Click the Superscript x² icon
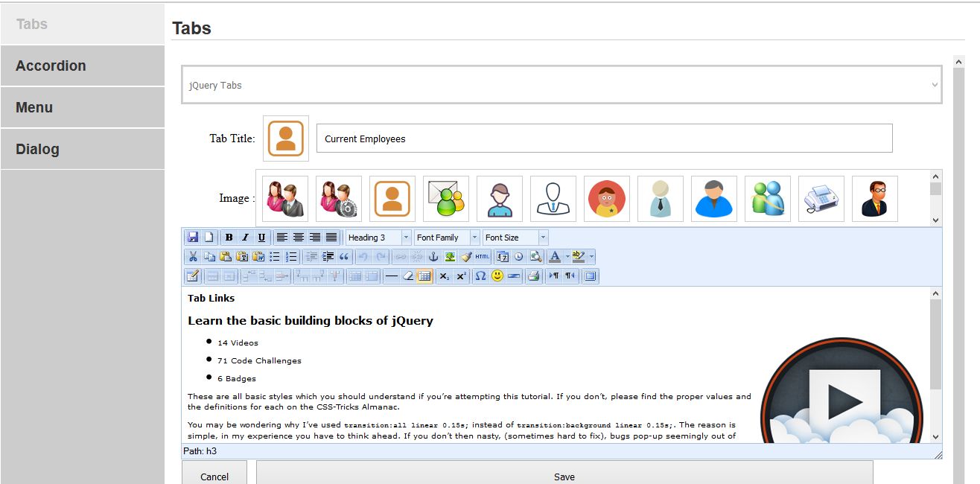Screen dimensions: 980x484 point(461,276)
